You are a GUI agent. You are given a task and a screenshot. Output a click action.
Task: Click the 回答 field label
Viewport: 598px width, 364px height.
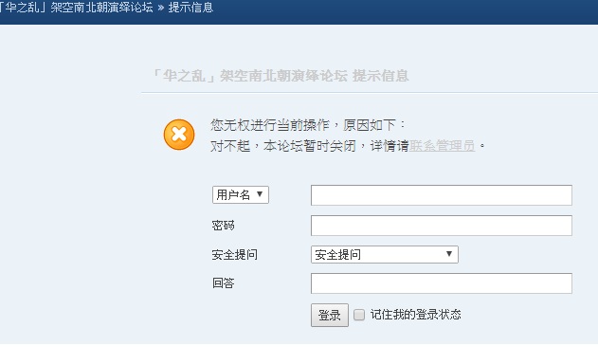223,283
